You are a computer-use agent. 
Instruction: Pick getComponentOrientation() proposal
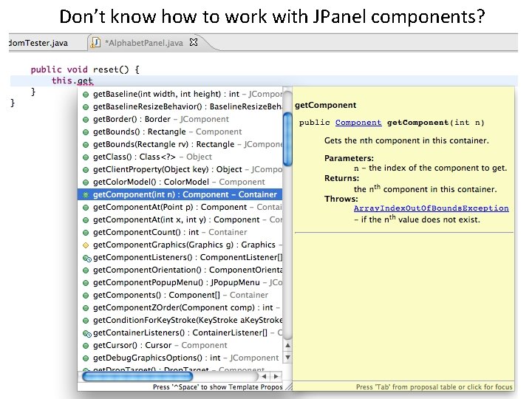point(180,270)
